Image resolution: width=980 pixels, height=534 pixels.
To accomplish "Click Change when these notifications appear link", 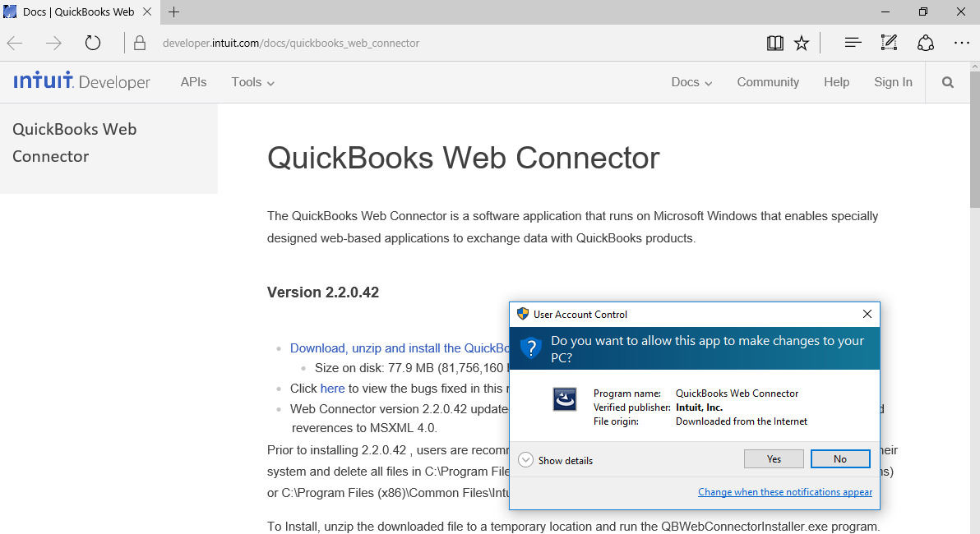I will pyautogui.click(x=784, y=491).
